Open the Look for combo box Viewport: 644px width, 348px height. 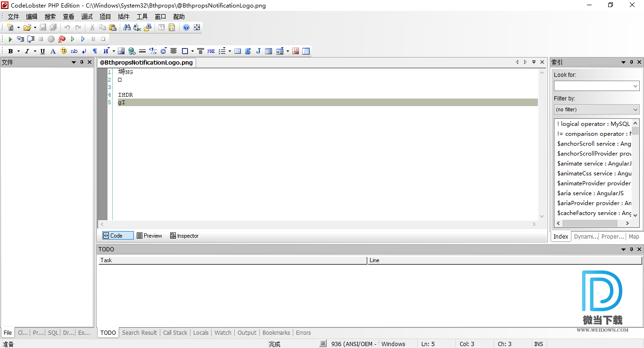596,86
